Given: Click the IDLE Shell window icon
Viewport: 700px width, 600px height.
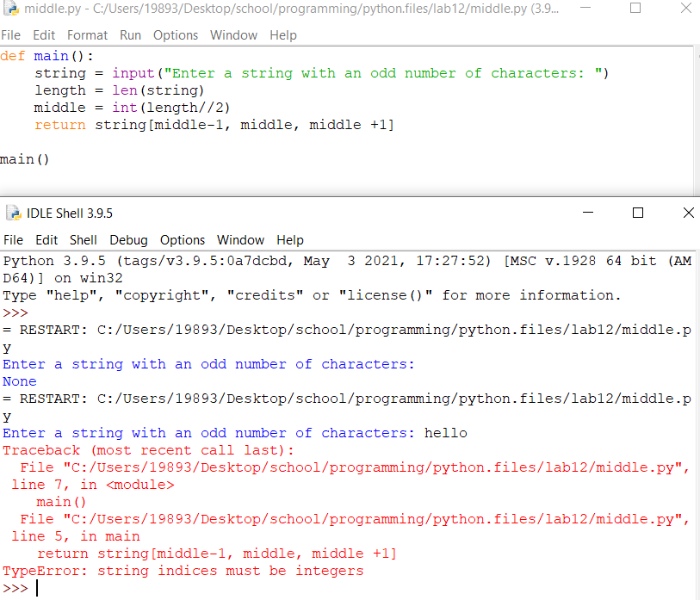Looking at the screenshot, I should pyautogui.click(x=12, y=213).
